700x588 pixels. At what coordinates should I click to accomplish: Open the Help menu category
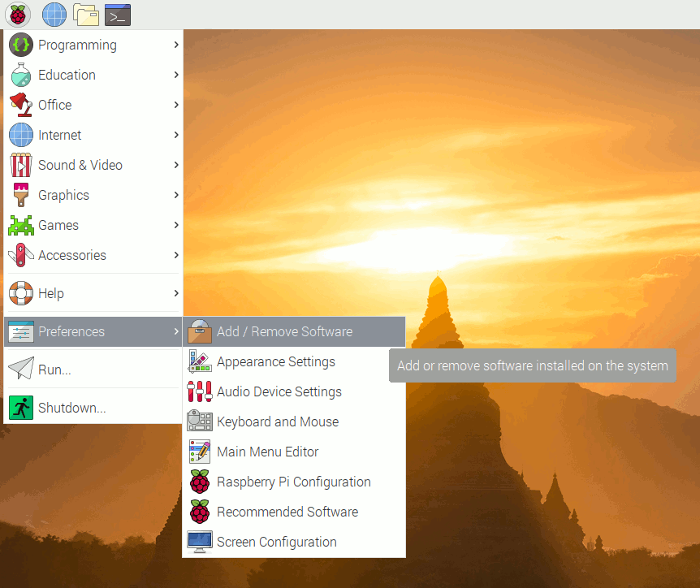93,293
